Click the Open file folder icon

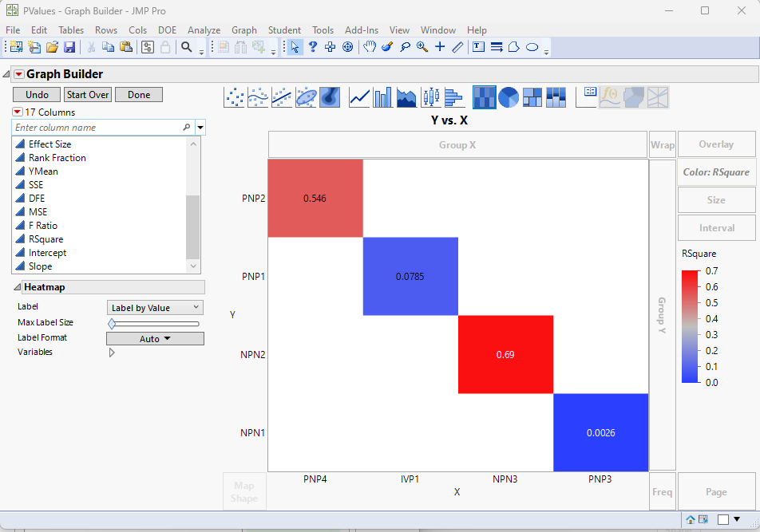52,47
